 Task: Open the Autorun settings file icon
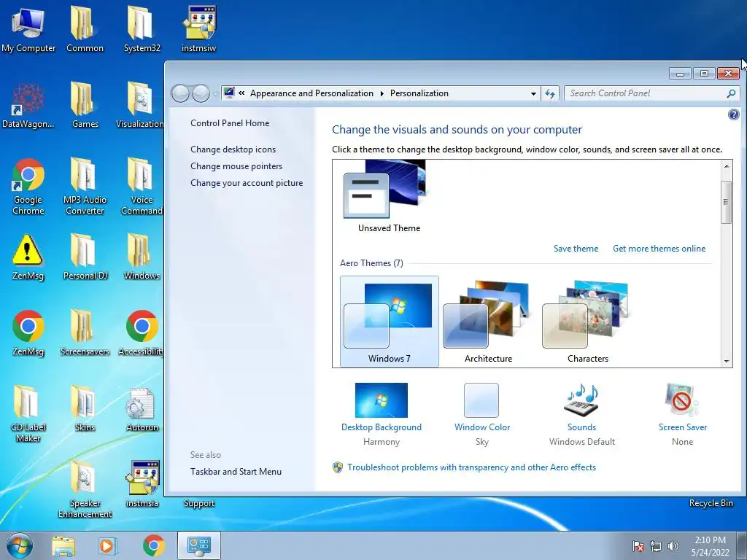pos(142,408)
